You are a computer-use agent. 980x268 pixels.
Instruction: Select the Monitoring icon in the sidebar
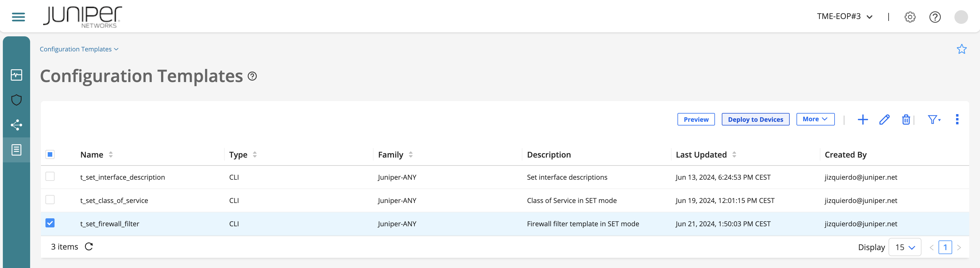pyautogui.click(x=16, y=75)
